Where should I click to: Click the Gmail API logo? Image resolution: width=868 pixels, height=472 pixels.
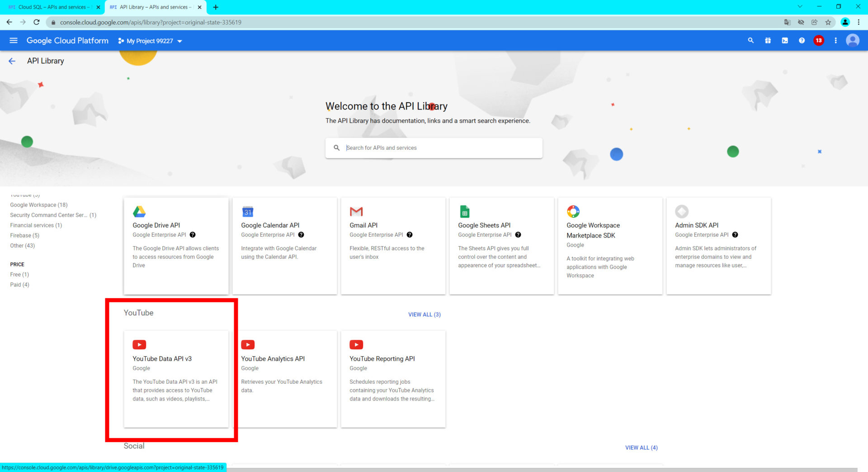pos(356,211)
